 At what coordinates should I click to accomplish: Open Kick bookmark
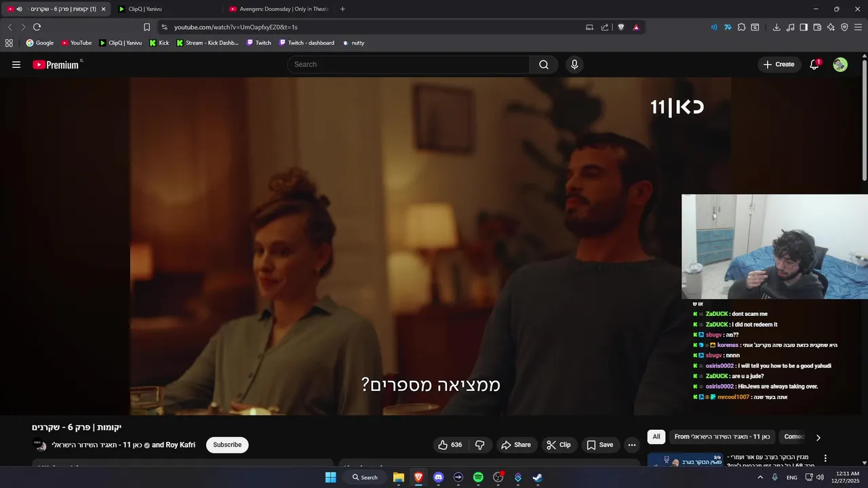click(x=159, y=43)
